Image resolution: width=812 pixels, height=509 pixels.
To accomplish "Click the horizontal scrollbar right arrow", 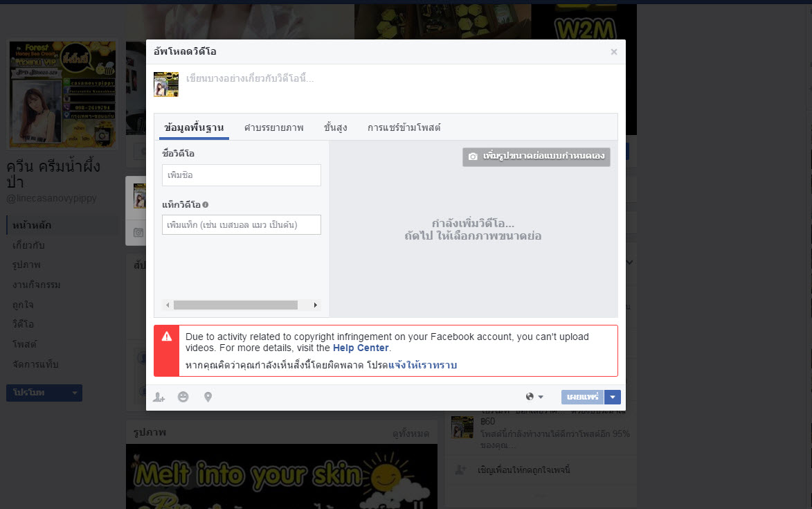I will click(x=316, y=305).
